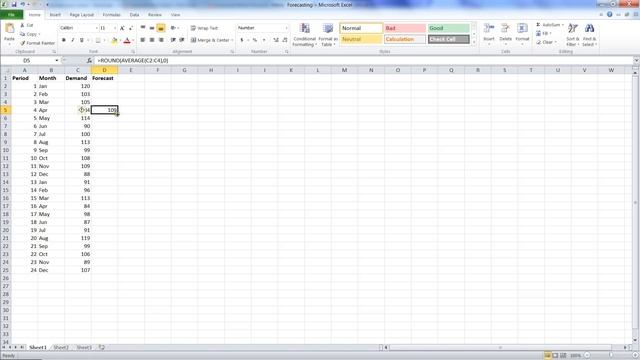The height and width of the screenshot is (360, 640).
Task: Click the Decrease Font Size icon
Action: (131, 28)
